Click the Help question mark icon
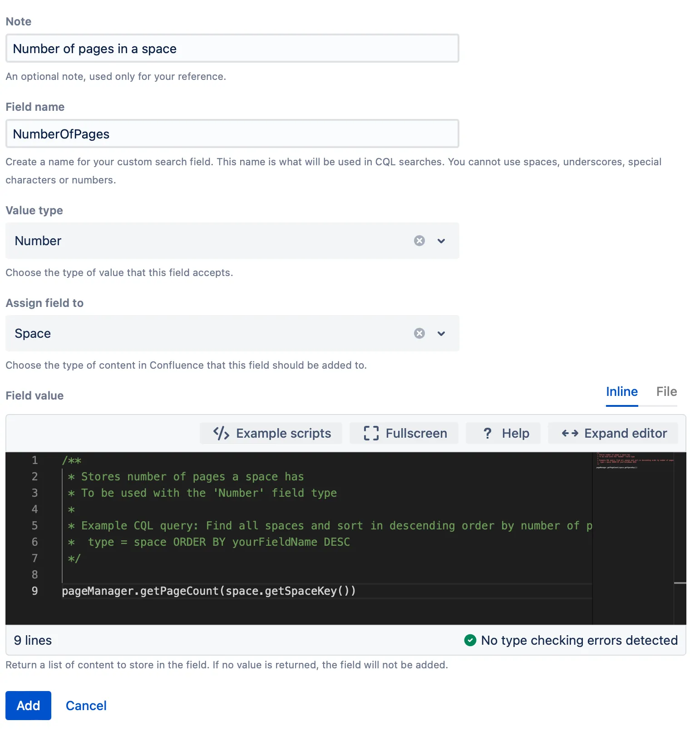700x731 pixels. coord(488,433)
